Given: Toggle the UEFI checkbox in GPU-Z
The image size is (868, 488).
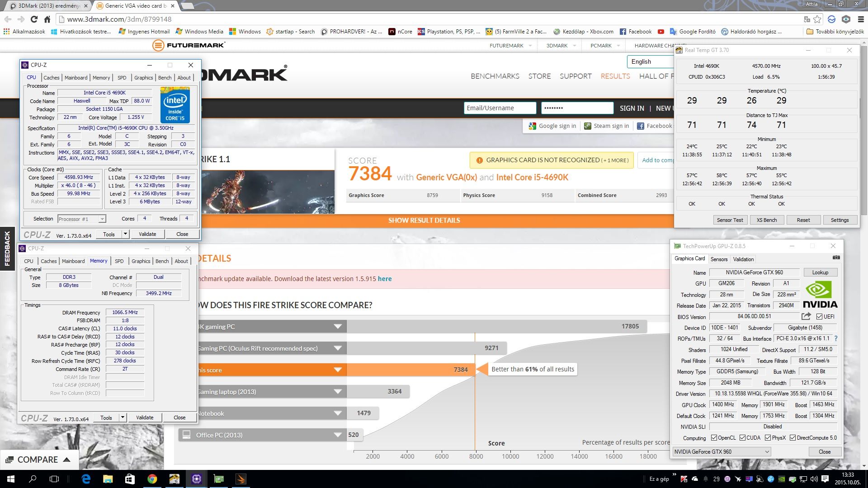Looking at the screenshot, I should (819, 317).
